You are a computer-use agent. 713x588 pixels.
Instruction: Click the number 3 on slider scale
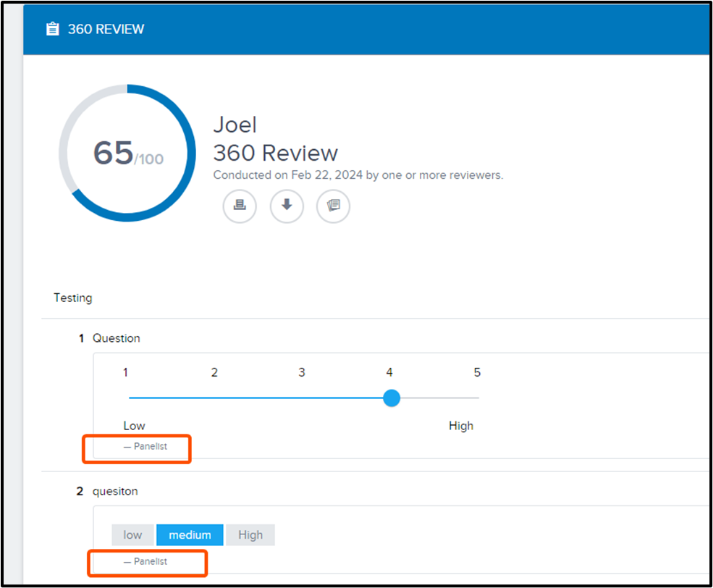click(x=302, y=372)
